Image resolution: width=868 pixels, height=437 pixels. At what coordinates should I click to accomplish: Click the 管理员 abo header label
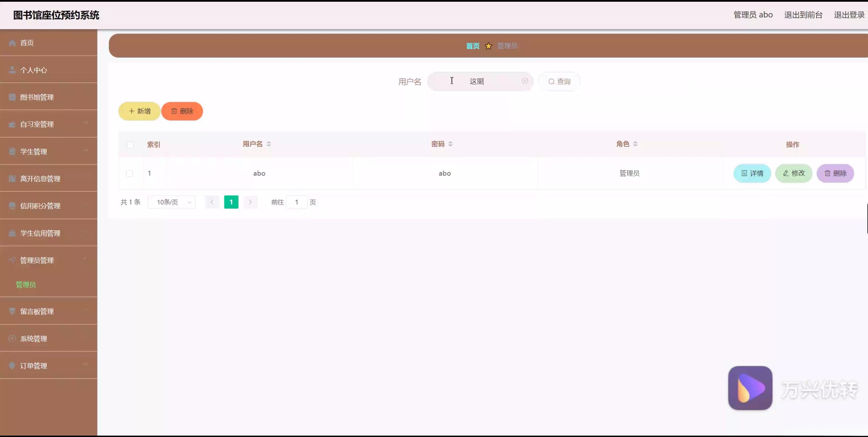click(x=753, y=15)
